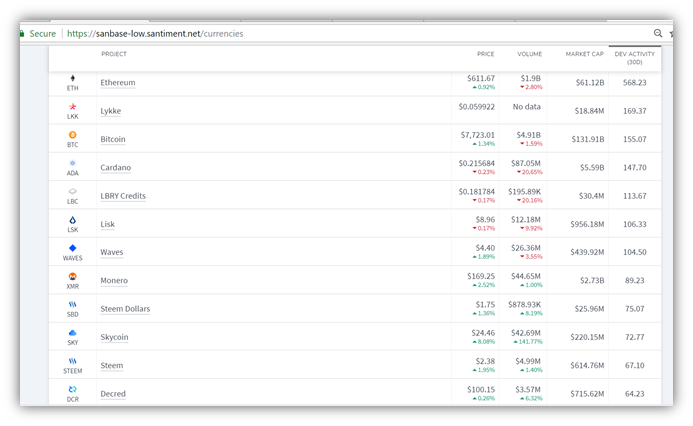Sort table by Dev Activity column
The height and width of the screenshot is (426, 693).
(634, 57)
